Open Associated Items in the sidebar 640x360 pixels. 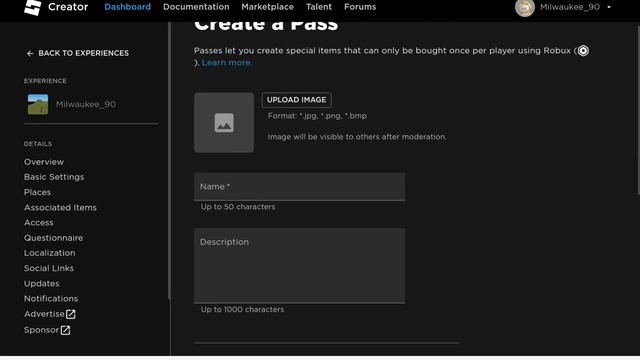pyautogui.click(x=60, y=207)
